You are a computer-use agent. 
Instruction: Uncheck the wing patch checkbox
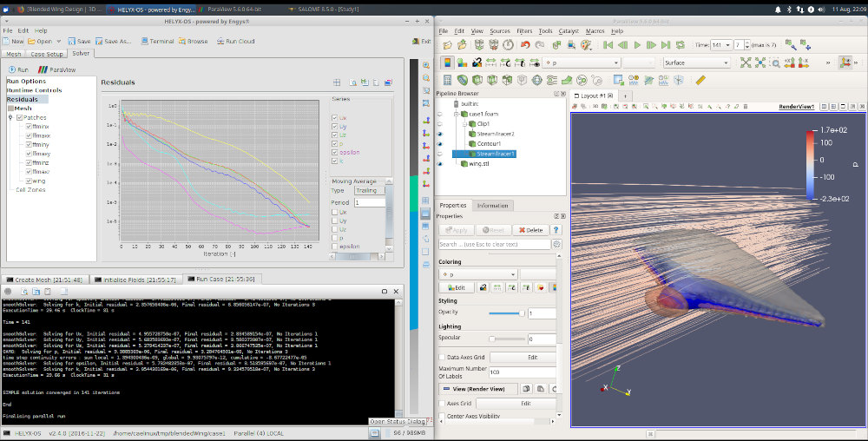click(x=29, y=181)
